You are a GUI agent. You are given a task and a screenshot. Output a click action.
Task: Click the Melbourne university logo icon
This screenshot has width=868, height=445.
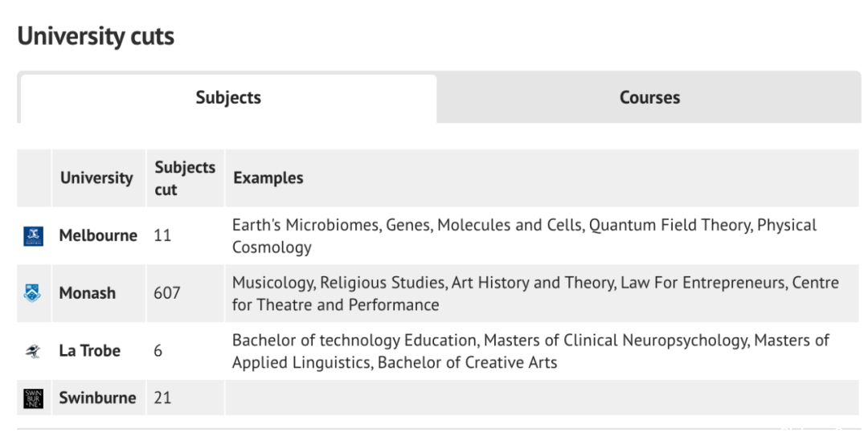point(33,236)
